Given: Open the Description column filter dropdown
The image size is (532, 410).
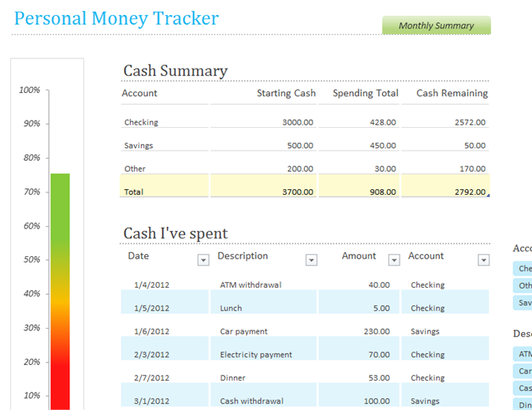Looking at the screenshot, I should tap(311, 260).
